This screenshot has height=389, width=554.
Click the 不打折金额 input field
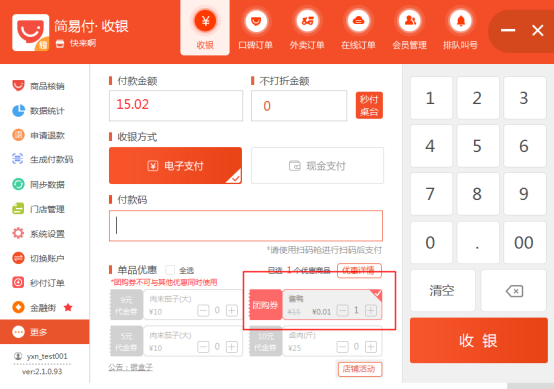click(299, 105)
